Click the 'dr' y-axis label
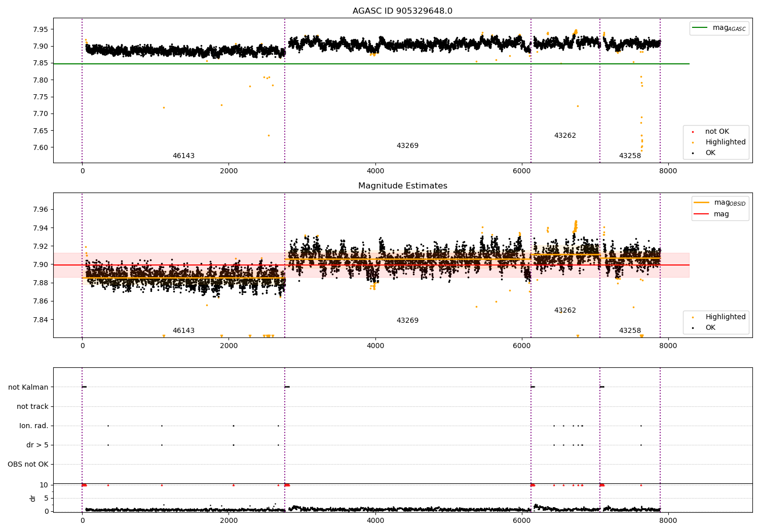760x532 pixels. coord(33,498)
